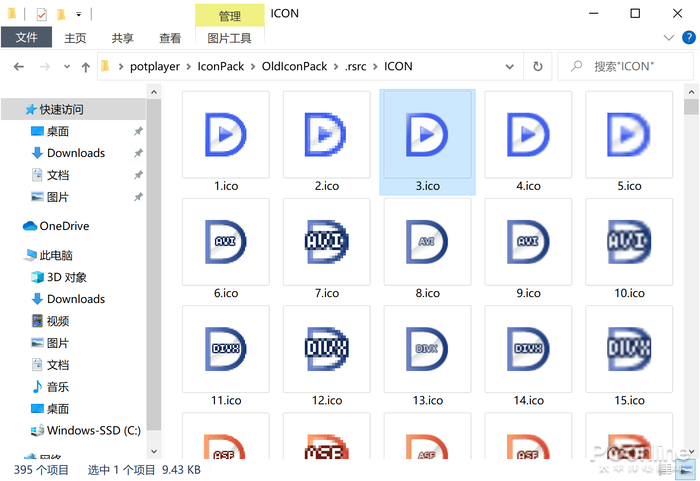Screen dimensions: 700x481
Task: Select the 5.ico play icon
Action: (629, 134)
